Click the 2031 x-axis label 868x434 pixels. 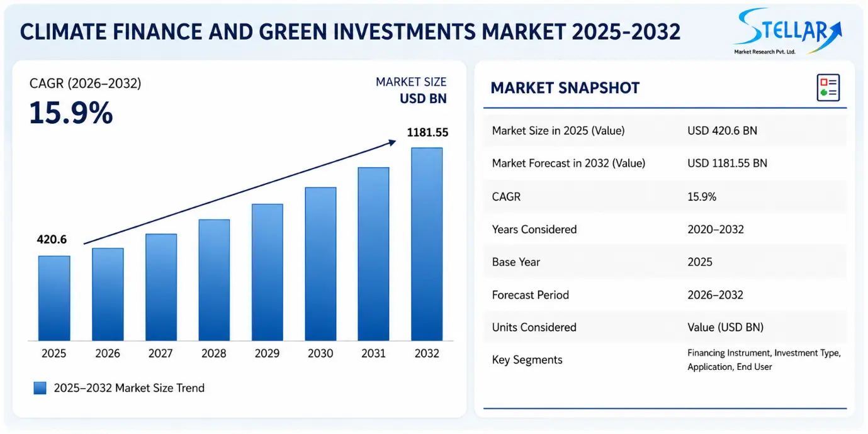pyautogui.click(x=374, y=354)
